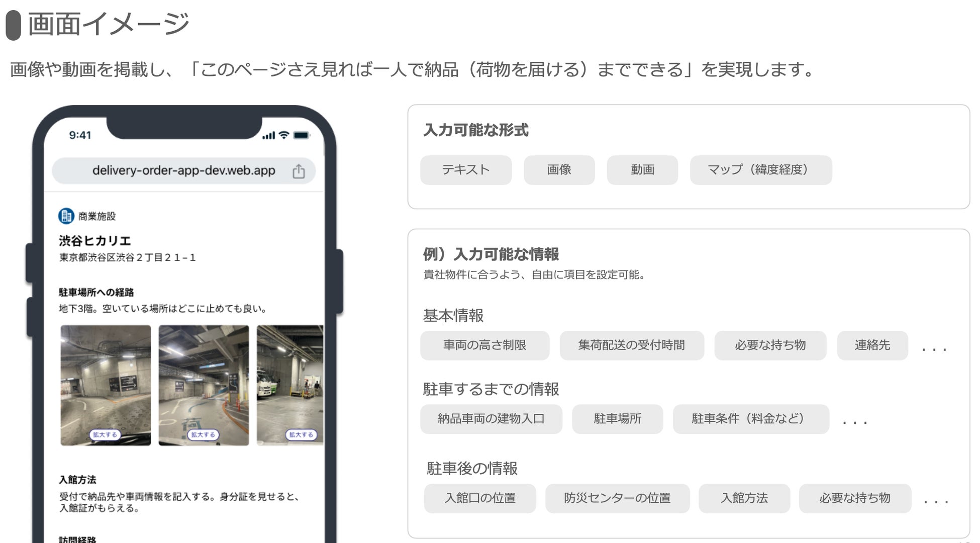The height and width of the screenshot is (543, 980).
Task: Click the 連絡先 tag
Action: 872,345
